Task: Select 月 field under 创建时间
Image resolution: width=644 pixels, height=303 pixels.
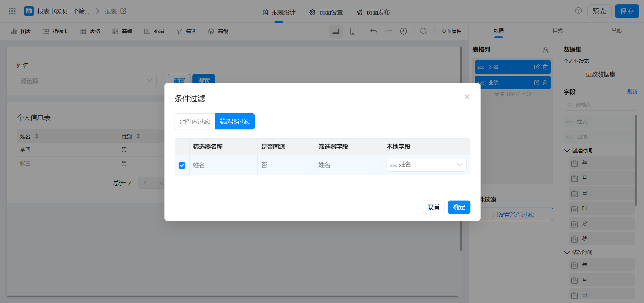Action: 602,178
